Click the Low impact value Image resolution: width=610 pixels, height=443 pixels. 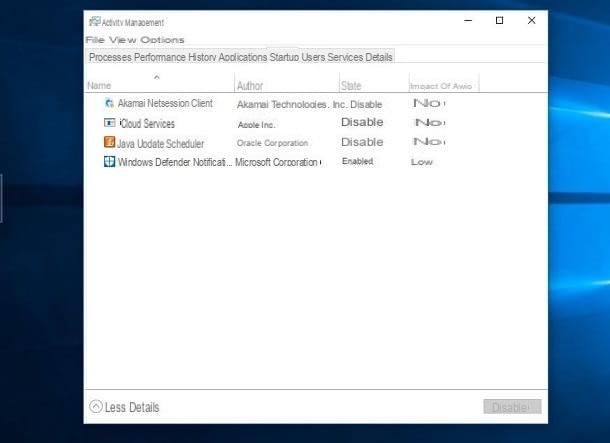click(422, 162)
